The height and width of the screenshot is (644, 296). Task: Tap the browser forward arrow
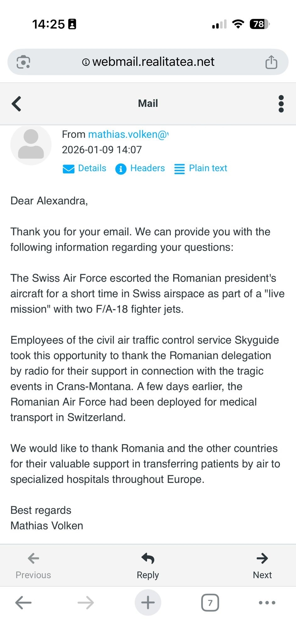(x=85, y=602)
